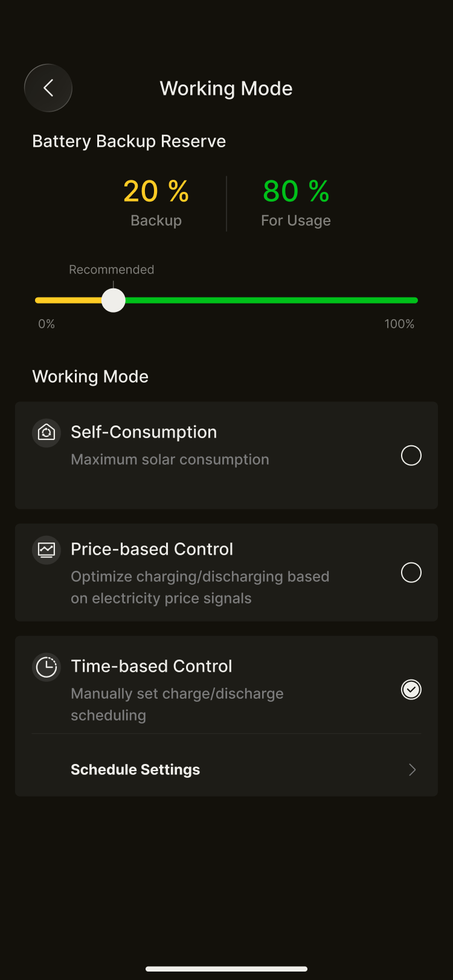Open the Schedule Settings chevron arrow

click(412, 769)
